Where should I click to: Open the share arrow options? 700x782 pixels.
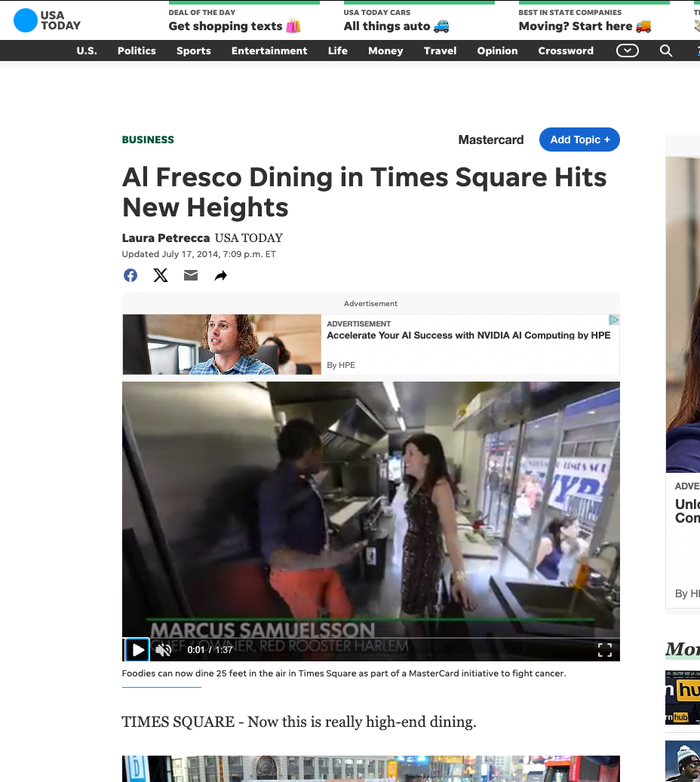pos(220,276)
